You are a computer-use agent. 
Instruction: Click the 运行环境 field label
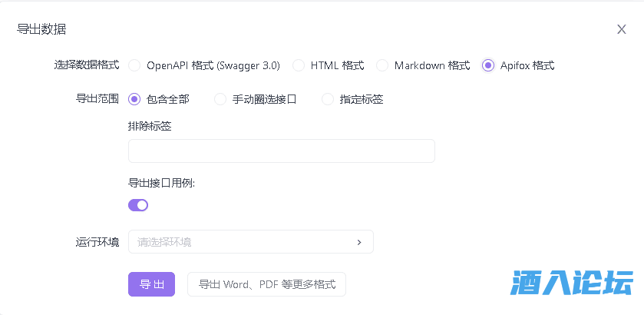[97, 242]
